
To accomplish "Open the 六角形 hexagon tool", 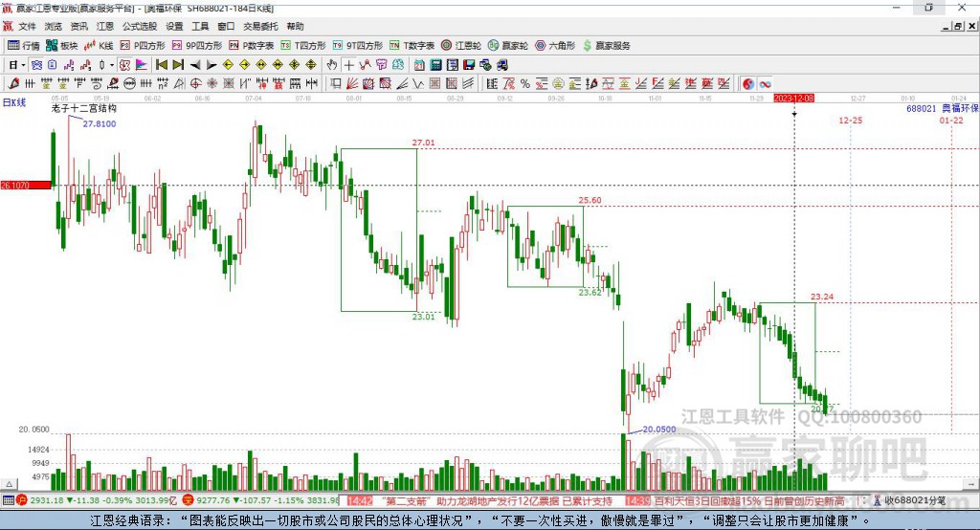I will click(555, 46).
